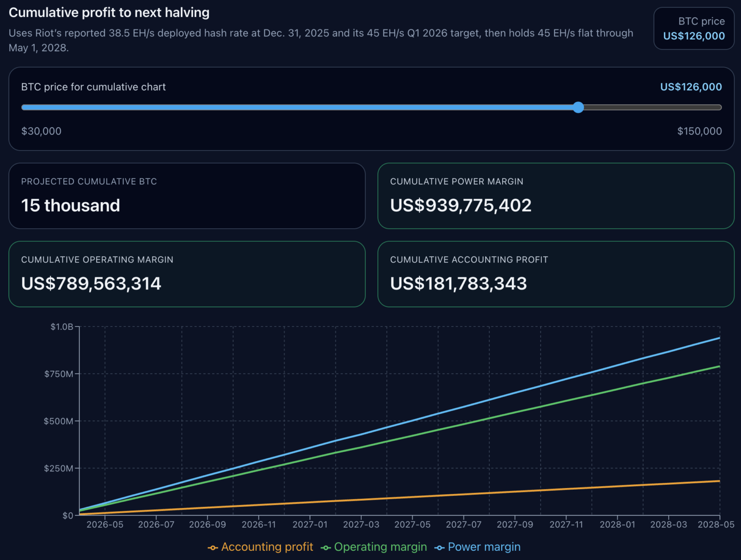The image size is (741, 560).
Task: Click the 2027-01 axis label
Action: coord(310,524)
